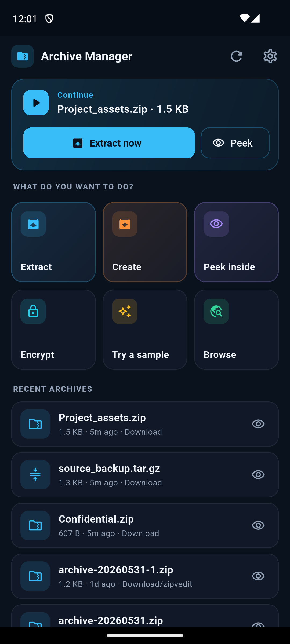Screen dimensions: 290x644
Task: Open Confidential.zip recent archive
Action: point(145,525)
